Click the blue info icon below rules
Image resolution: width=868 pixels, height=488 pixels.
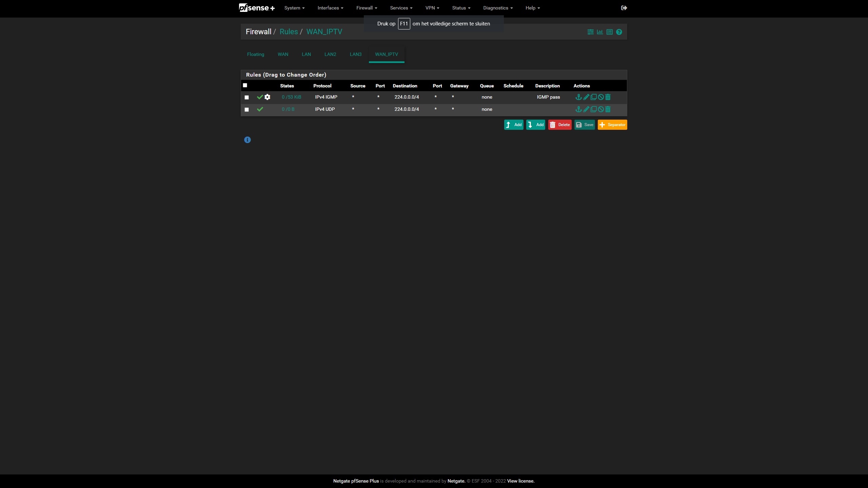click(x=248, y=140)
